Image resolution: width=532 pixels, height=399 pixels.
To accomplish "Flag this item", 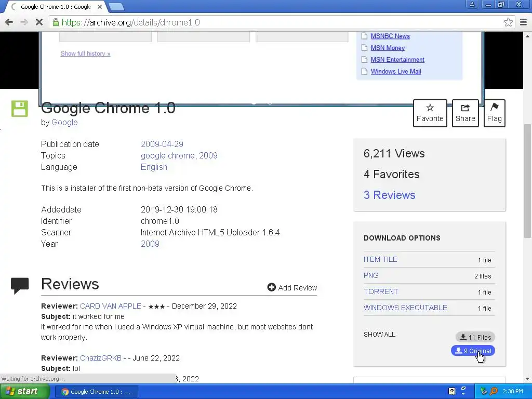I will tap(495, 113).
